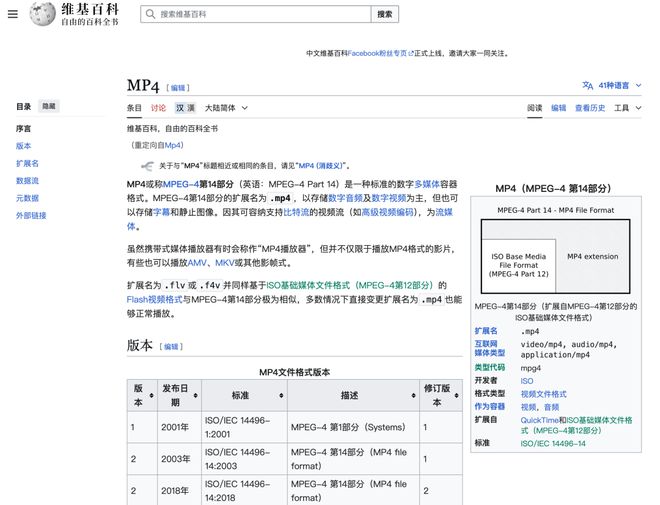Click the 编辑 link beside MP4 title
660x505 pixels.
178,88
